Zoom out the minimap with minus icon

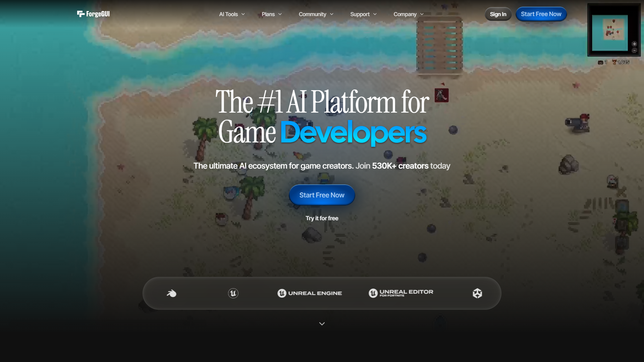[634, 51]
